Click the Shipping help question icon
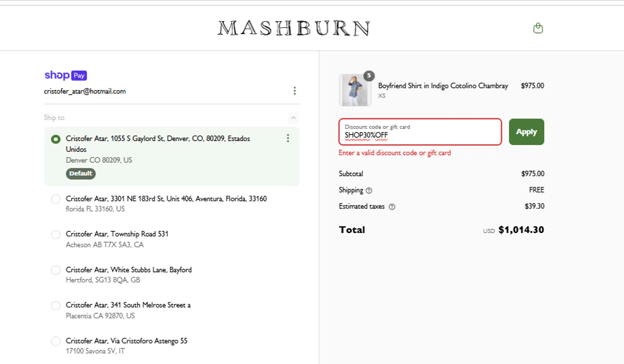The height and width of the screenshot is (364, 624). 369,190
